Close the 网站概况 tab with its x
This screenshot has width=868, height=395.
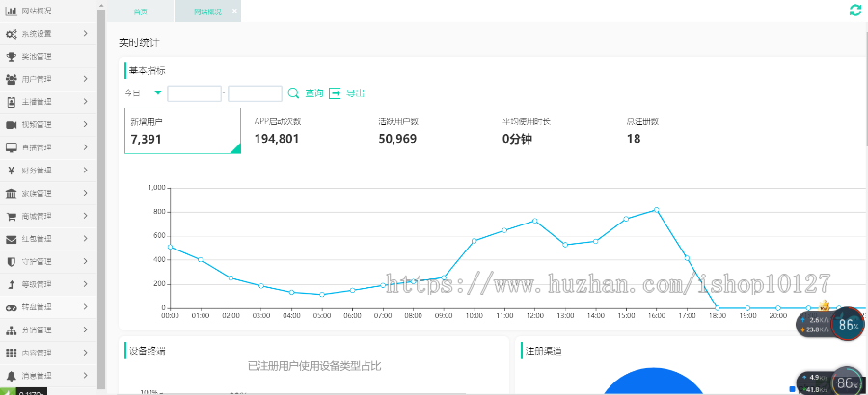(x=234, y=11)
